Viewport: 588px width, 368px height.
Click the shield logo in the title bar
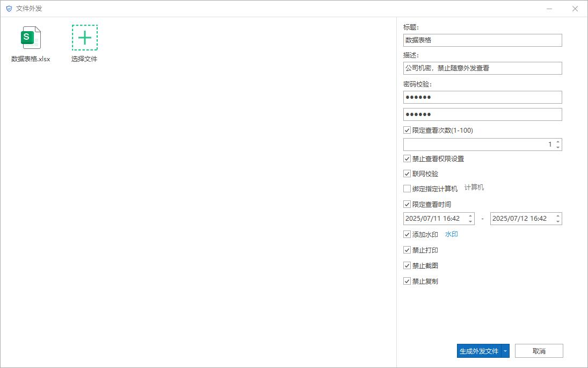8,9
